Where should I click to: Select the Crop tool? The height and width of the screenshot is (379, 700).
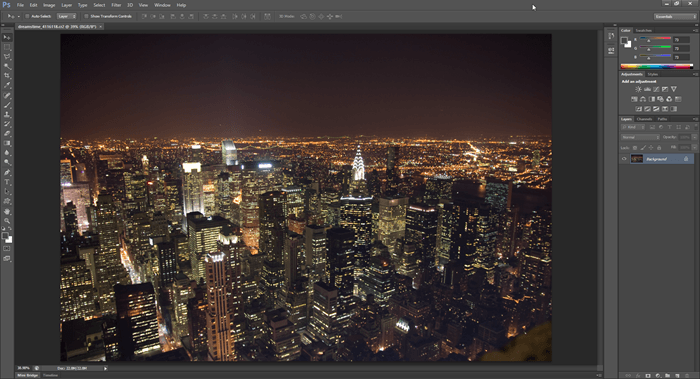tap(7, 76)
